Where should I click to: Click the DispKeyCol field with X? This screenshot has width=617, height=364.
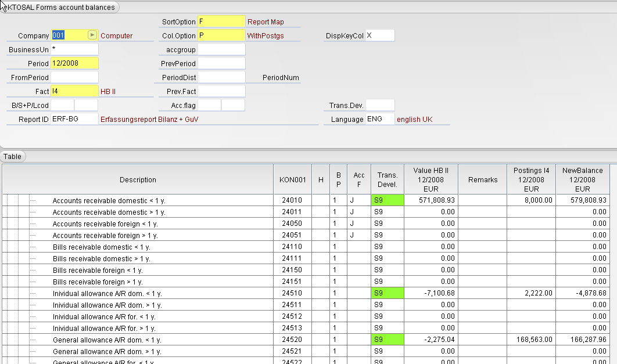click(380, 35)
